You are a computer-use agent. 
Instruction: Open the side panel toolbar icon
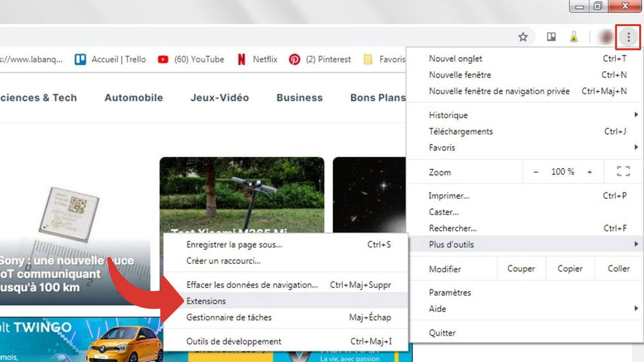tap(551, 37)
